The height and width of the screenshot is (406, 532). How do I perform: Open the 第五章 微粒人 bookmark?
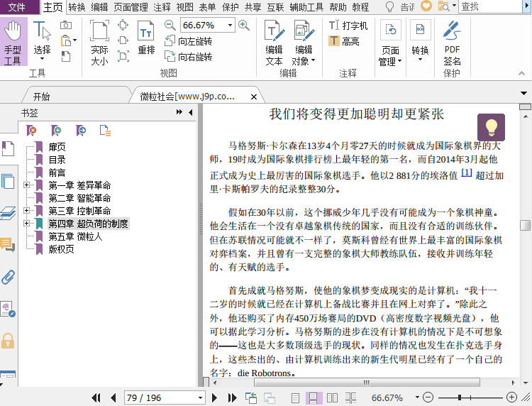75,236
